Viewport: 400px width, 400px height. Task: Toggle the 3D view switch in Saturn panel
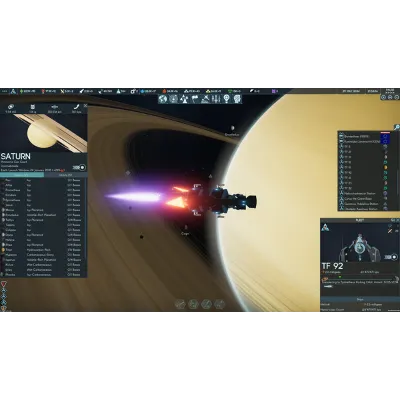click(x=79, y=167)
